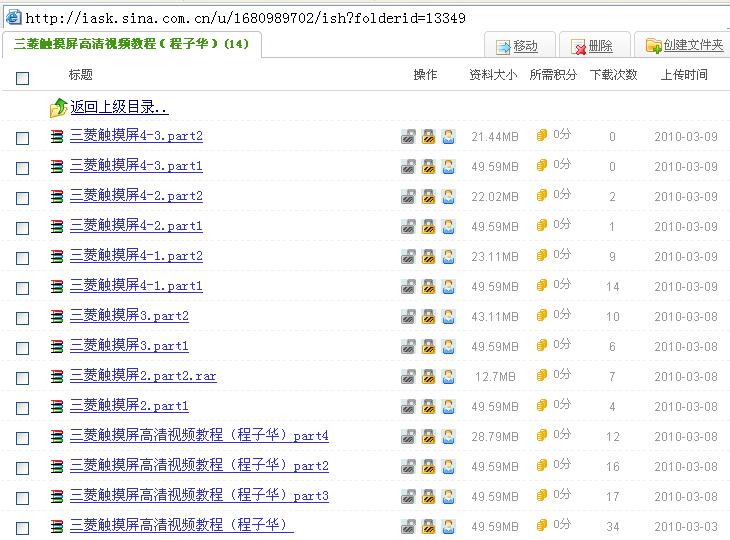
Task: Click the 上传时间 column header
Action: pos(684,74)
